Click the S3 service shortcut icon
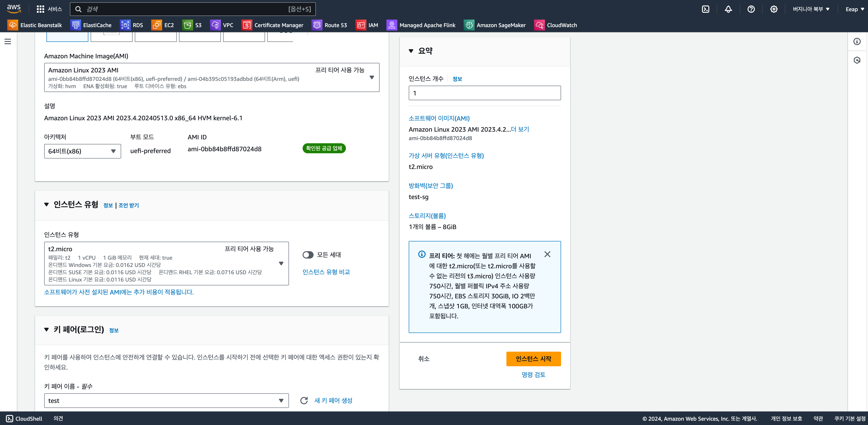The image size is (868, 425). point(187,25)
